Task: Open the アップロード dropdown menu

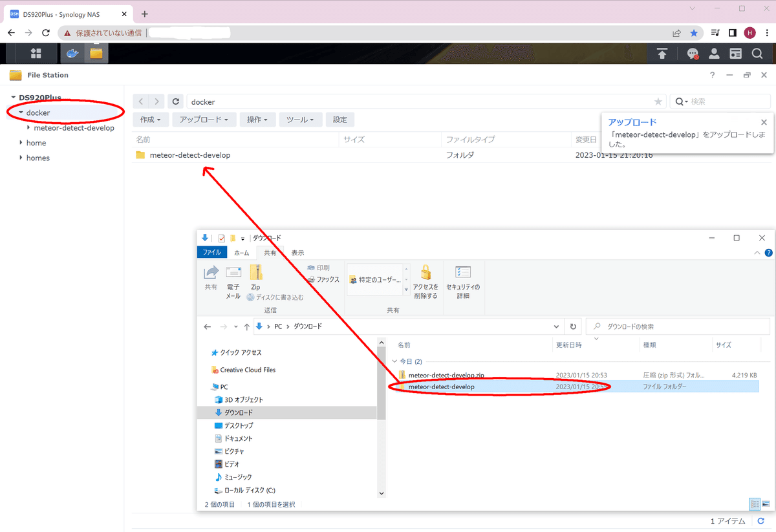Action: coord(204,120)
